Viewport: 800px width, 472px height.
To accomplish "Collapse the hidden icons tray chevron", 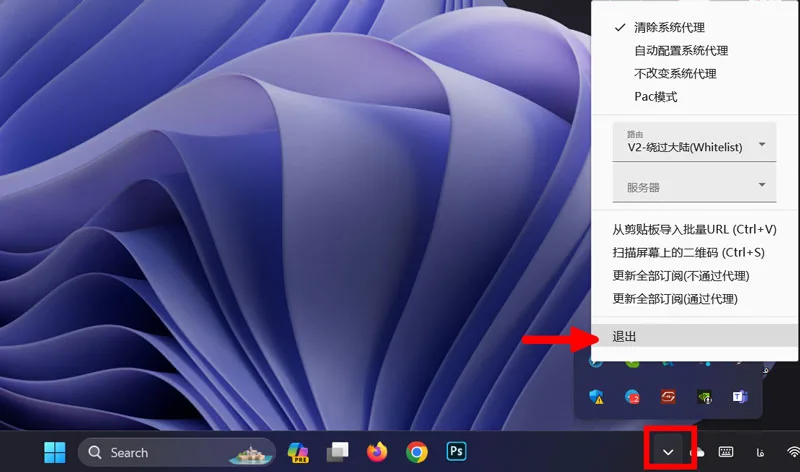I will click(x=668, y=453).
